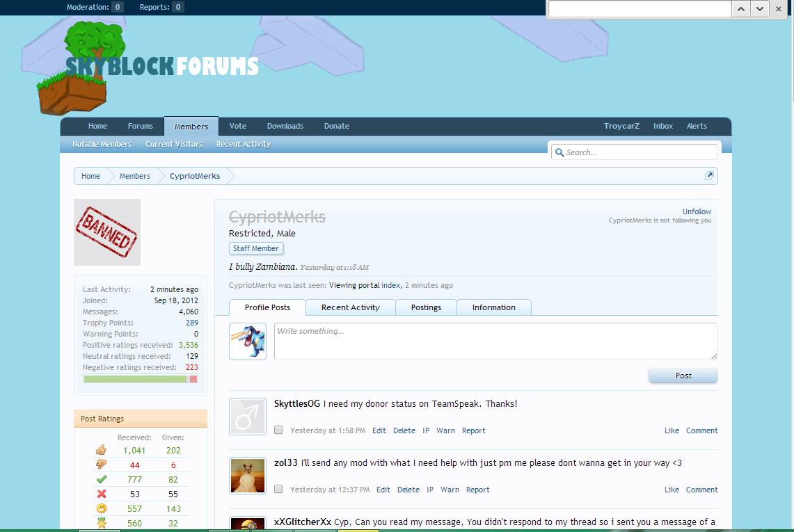
Task: Edit SkyttlesOG's profile post
Action: (x=379, y=430)
